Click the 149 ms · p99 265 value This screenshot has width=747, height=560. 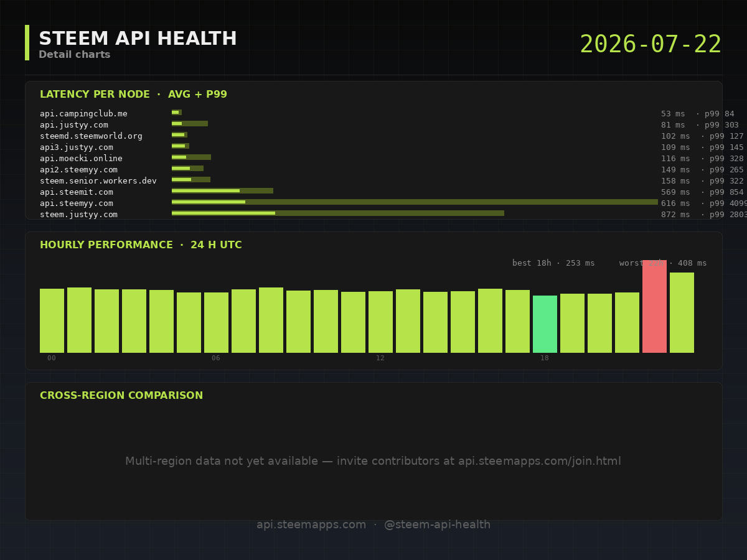pos(703,170)
